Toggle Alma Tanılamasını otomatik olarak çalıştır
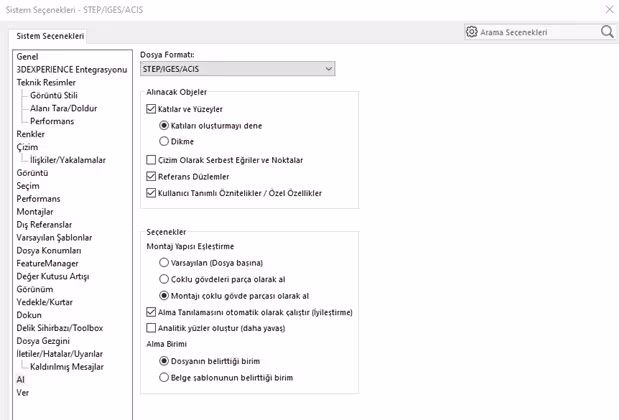Image resolution: width=619 pixels, height=420 pixels. point(151,312)
